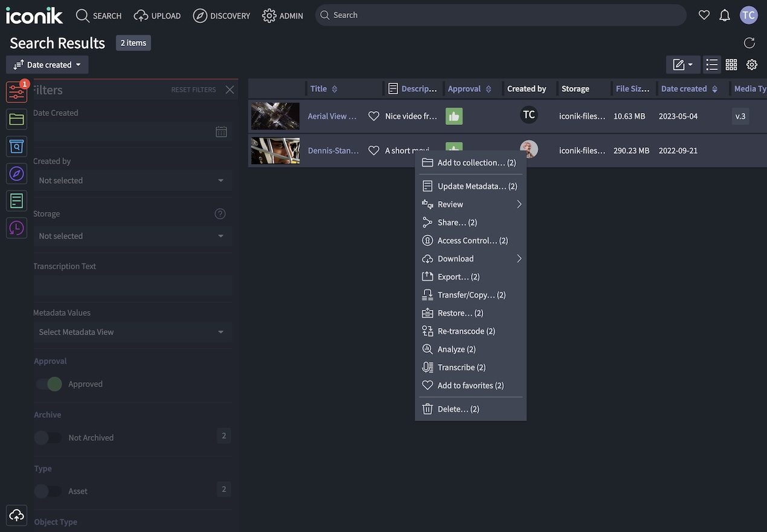This screenshot has height=532, width=767.
Task: Click RESET FILTERS button
Action: pos(193,90)
